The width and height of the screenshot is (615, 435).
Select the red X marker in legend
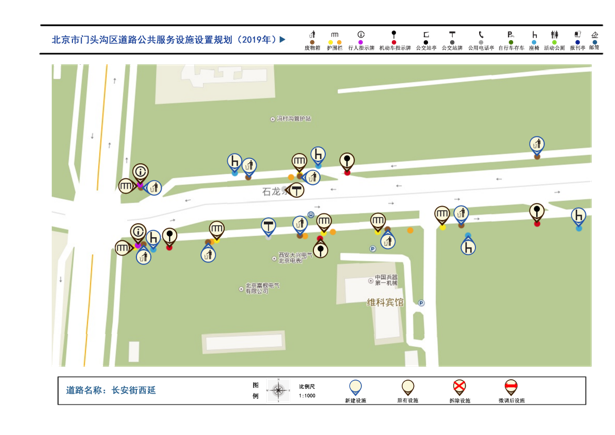[x=459, y=387]
